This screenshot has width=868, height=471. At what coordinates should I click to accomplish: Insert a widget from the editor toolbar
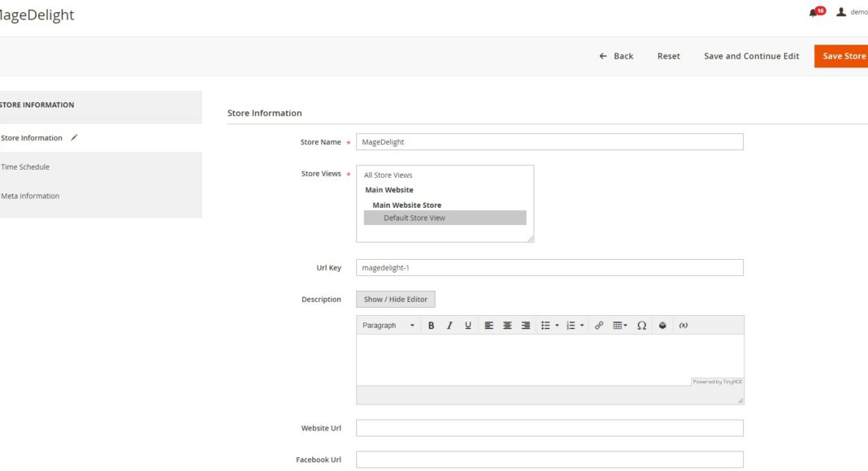tap(662, 326)
